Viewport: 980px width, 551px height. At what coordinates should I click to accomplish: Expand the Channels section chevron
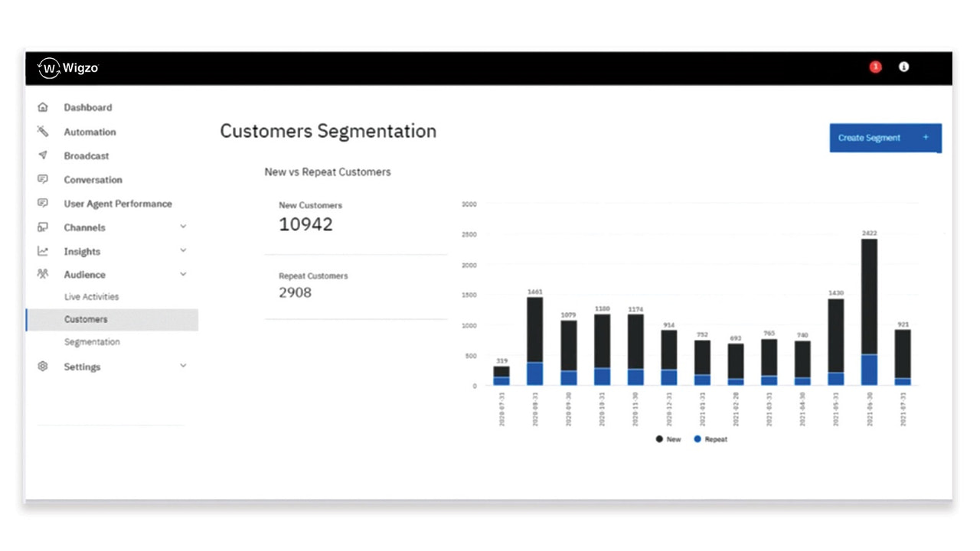(183, 227)
